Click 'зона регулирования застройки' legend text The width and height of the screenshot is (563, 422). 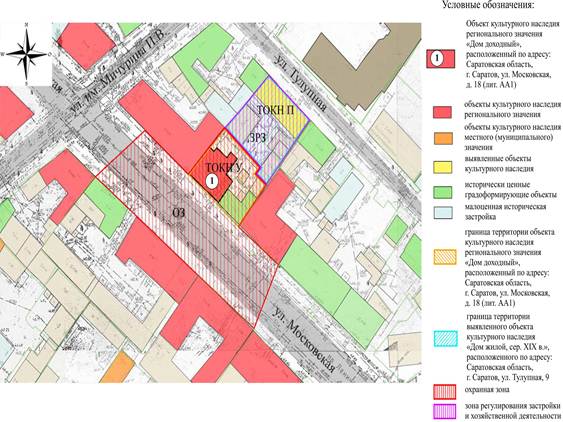[x=512, y=406]
